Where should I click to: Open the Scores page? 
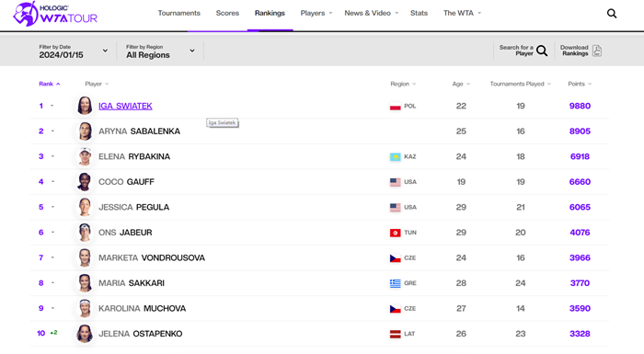[x=227, y=13]
